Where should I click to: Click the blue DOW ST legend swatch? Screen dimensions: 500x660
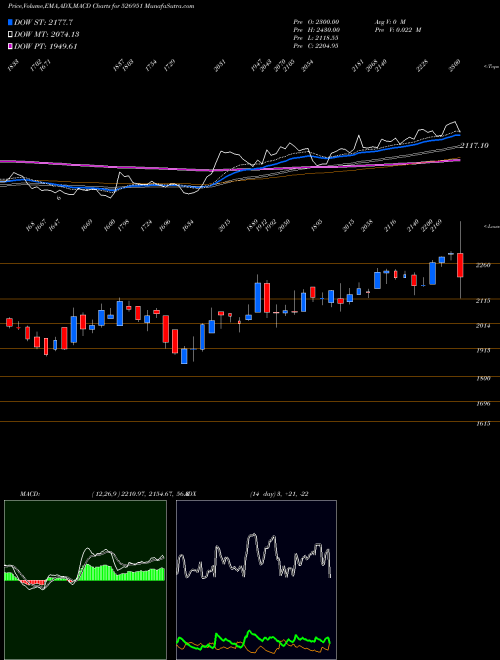point(11,22)
